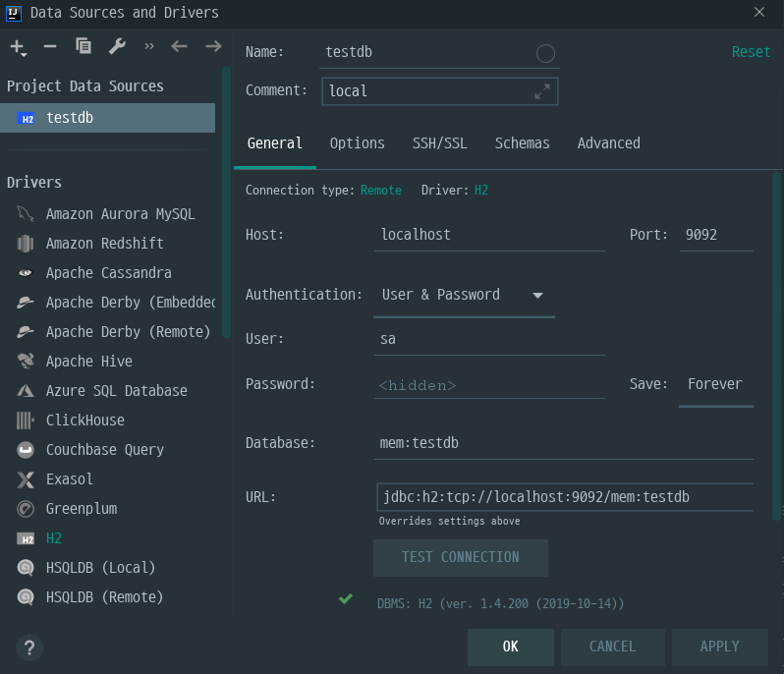Click Project Data Sources heading

(85, 86)
